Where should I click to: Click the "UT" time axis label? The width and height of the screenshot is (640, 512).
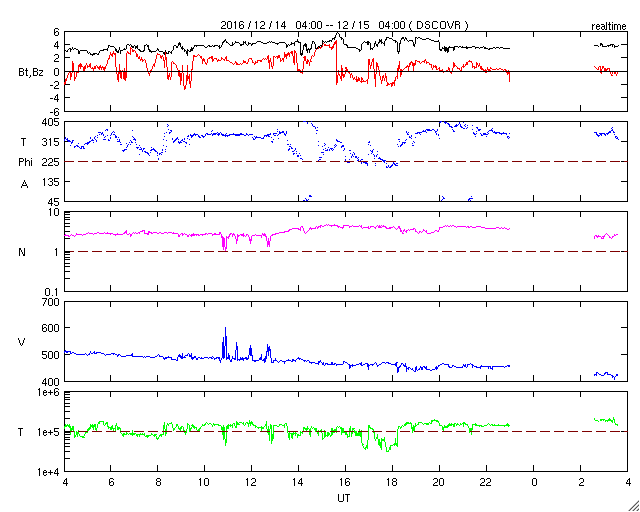(x=344, y=498)
